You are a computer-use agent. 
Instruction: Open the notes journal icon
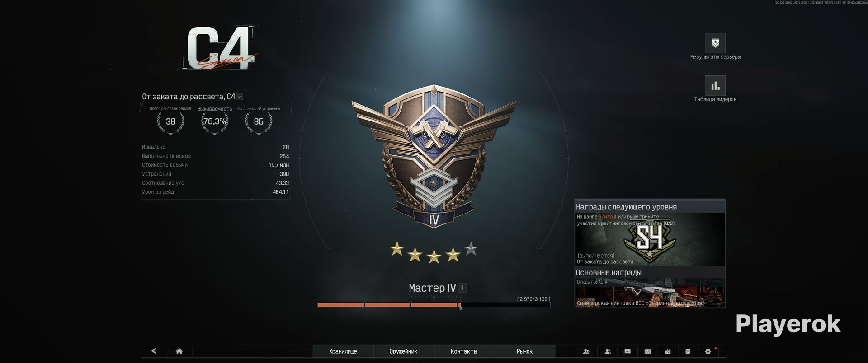pyautogui.click(x=688, y=351)
